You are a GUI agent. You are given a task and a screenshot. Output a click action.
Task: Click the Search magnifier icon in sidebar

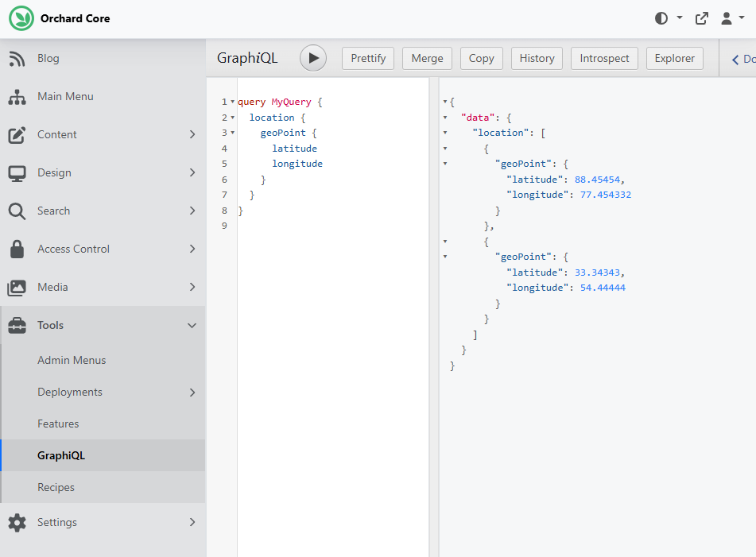pyautogui.click(x=17, y=211)
